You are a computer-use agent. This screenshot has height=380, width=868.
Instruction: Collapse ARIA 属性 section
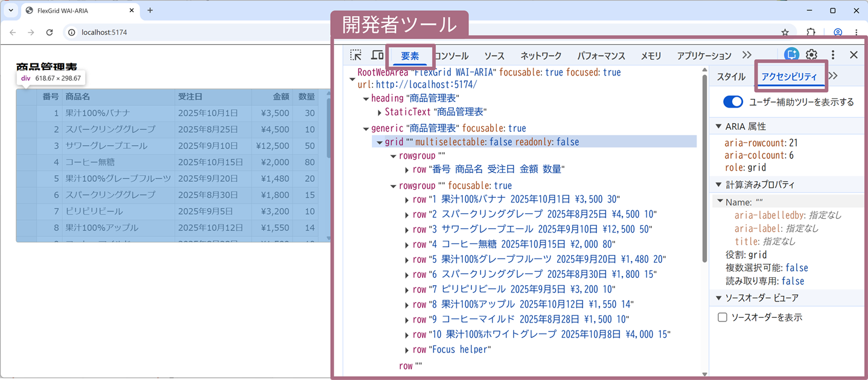point(718,126)
